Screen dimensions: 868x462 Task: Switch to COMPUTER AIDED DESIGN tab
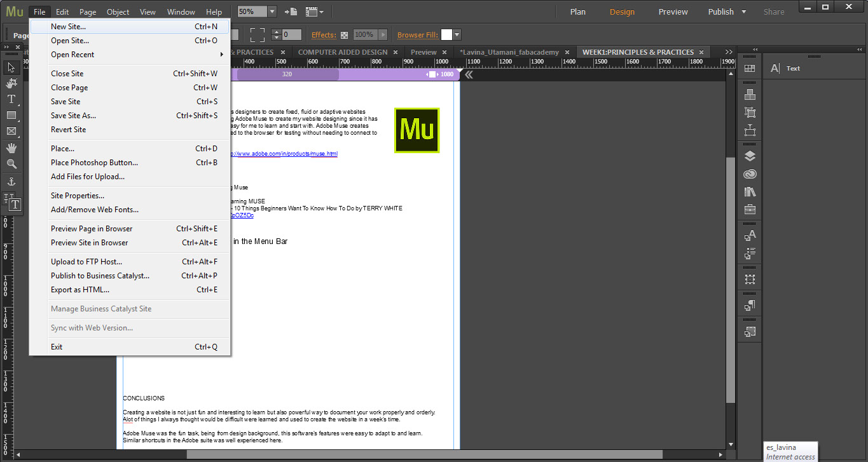point(342,52)
